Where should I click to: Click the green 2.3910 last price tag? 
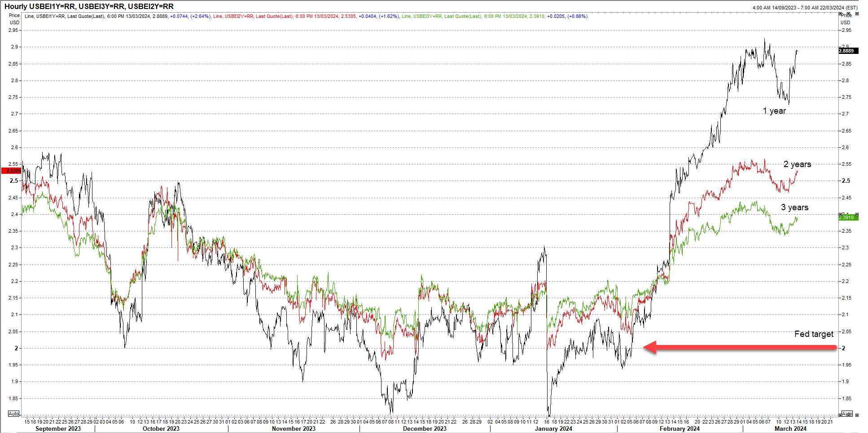tap(848, 217)
